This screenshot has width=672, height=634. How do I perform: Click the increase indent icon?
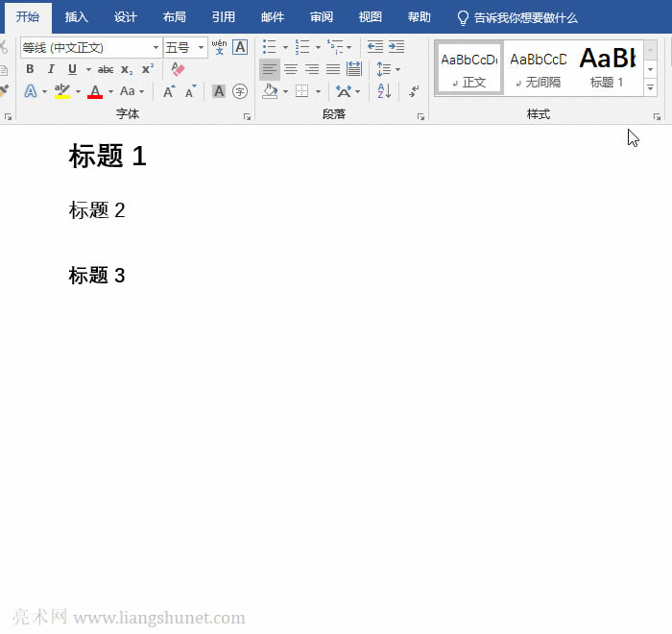(396, 46)
